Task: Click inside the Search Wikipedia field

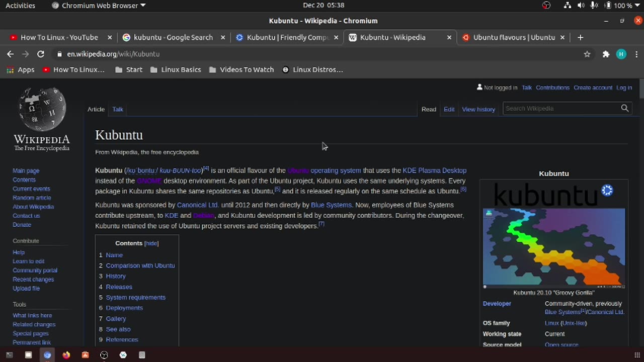Action: (561, 108)
